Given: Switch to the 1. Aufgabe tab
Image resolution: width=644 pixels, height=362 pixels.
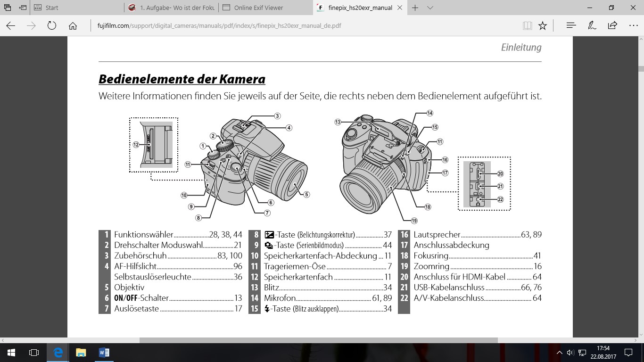Looking at the screenshot, I should click(172, 8).
